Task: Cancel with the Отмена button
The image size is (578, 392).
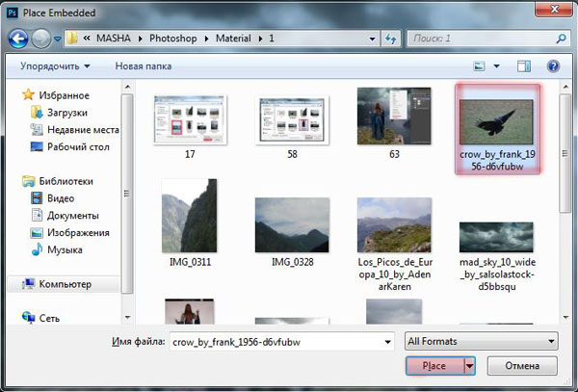Action: (x=522, y=366)
